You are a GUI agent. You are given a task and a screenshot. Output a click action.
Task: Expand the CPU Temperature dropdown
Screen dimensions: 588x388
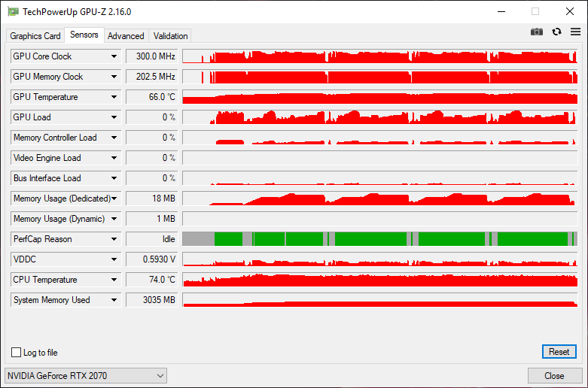[x=114, y=280]
